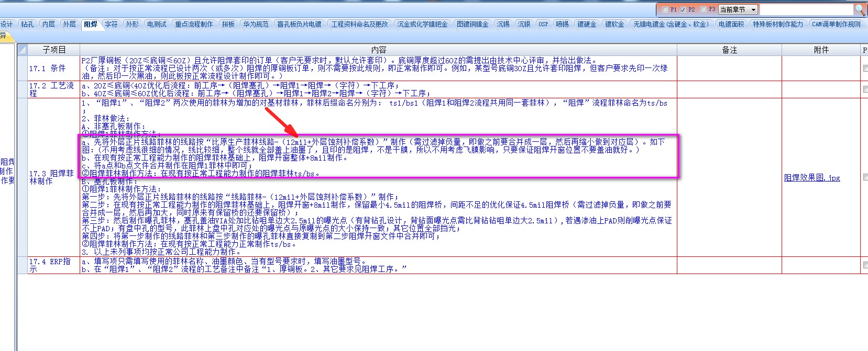Open the 阻焊效果图.jpg attachment link
Screen dimensions: 868x351
(x=812, y=178)
